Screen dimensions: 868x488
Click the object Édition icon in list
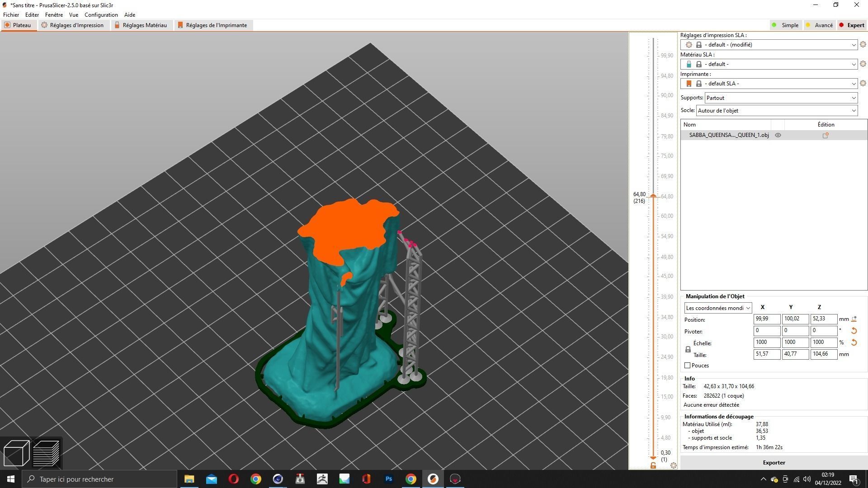coord(826,135)
